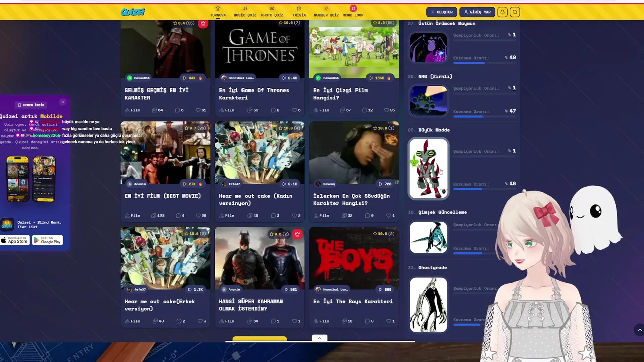Click the Quizei logo in the header
This screenshot has width=644, height=362.
(x=133, y=12)
